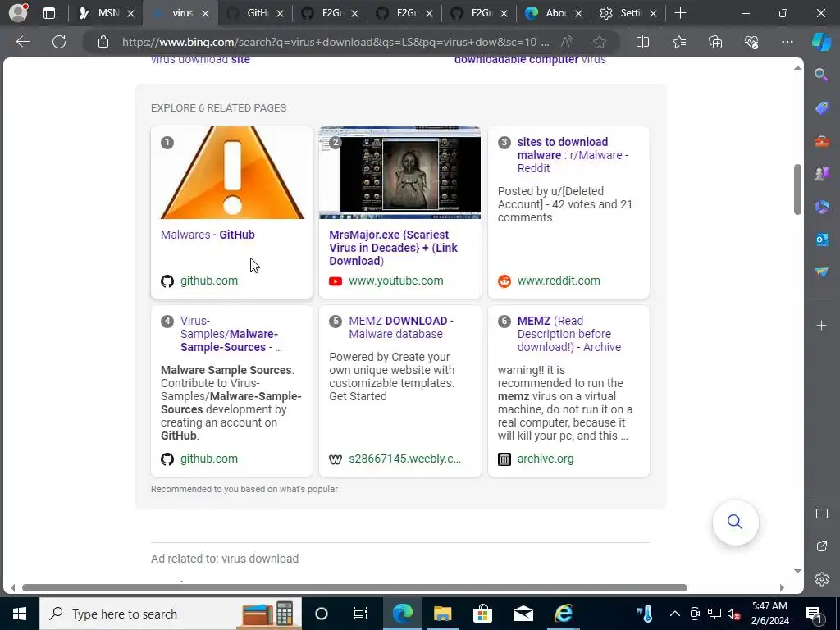Close the MSN tab
This screenshot has height=630, width=840.
pos(130,13)
